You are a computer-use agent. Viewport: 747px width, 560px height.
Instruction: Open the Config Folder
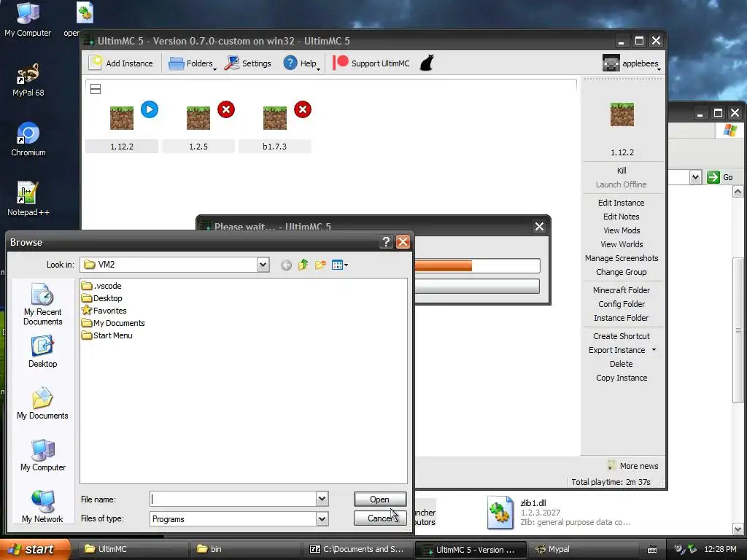point(622,304)
